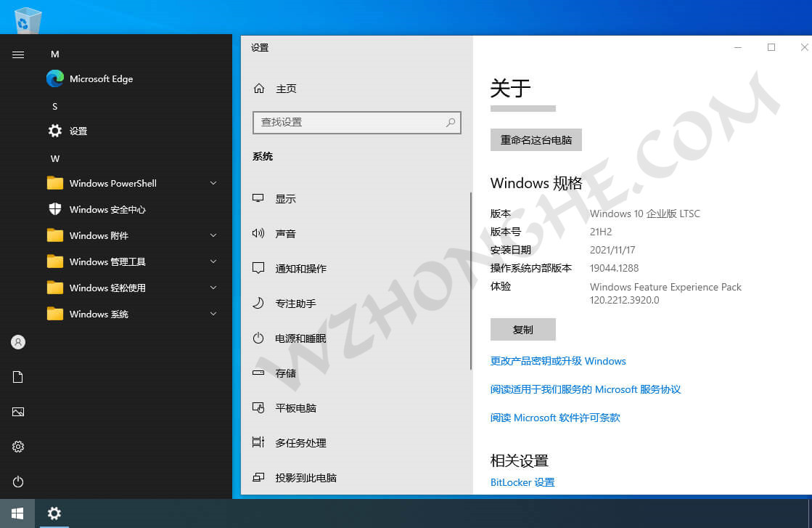Expand the Windows 附件 folder
Screen dimensions: 812x528
(97, 235)
